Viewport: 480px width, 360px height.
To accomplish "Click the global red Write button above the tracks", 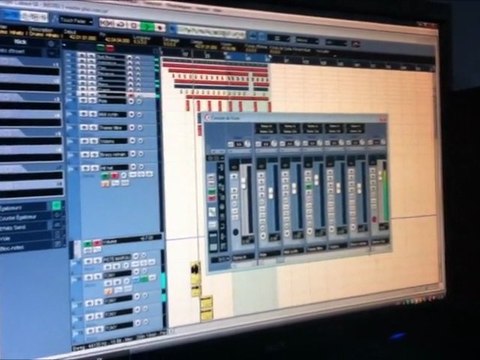I will (110, 48).
